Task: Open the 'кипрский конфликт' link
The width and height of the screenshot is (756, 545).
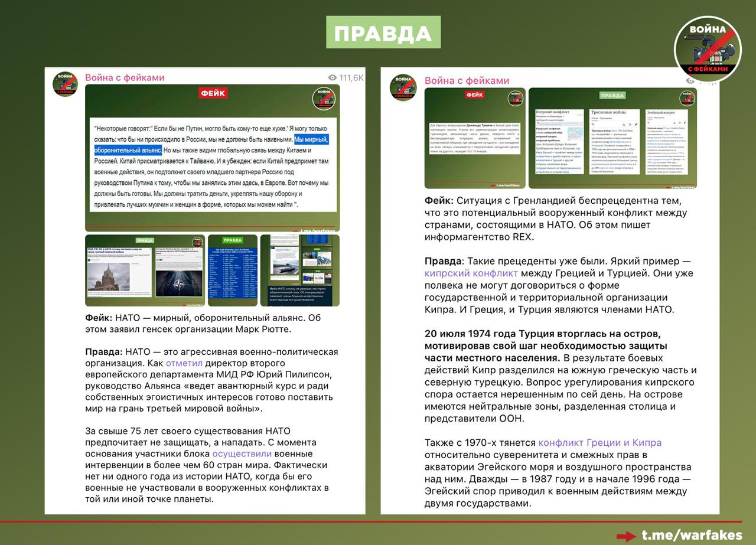Action: (471, 273)
